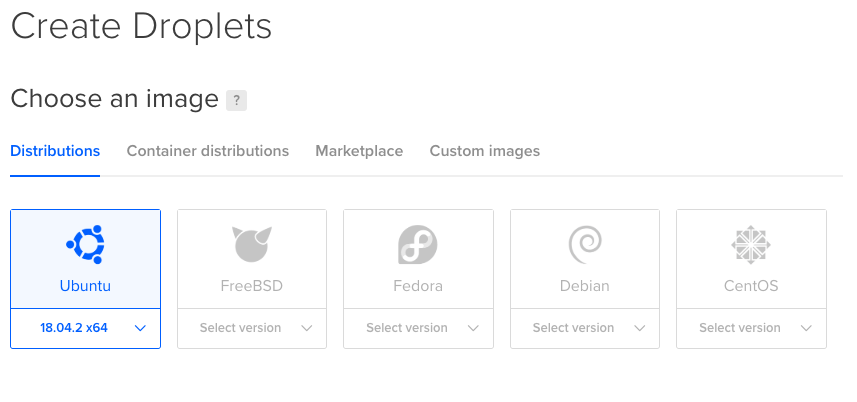Click the Debian swirl logo icon
This screenshot has height=402, width=857.
tap(585, 244)
